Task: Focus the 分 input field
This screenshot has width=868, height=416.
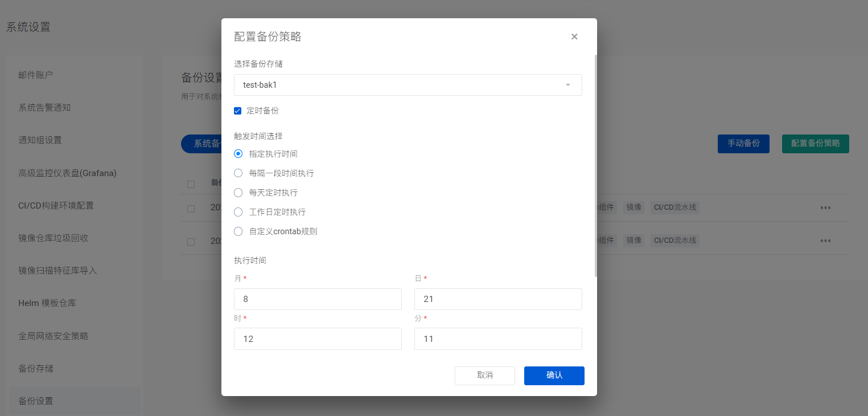Action: 498,338
